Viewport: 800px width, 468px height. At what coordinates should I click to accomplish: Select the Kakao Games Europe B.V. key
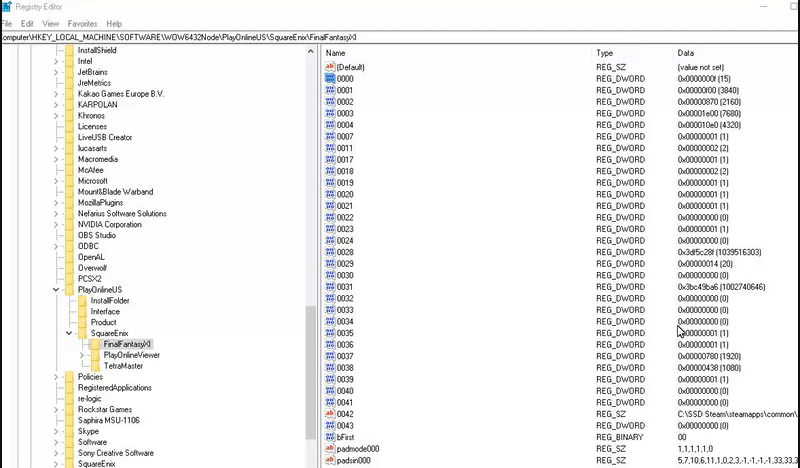click(x=120, y=94)
